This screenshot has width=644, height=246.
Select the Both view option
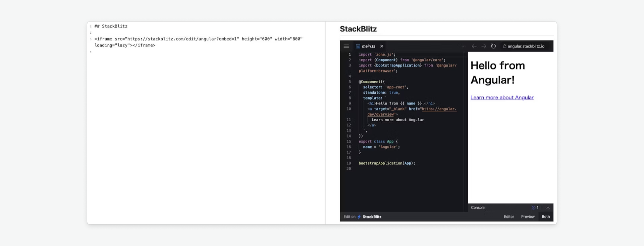[x=546, y=217]
